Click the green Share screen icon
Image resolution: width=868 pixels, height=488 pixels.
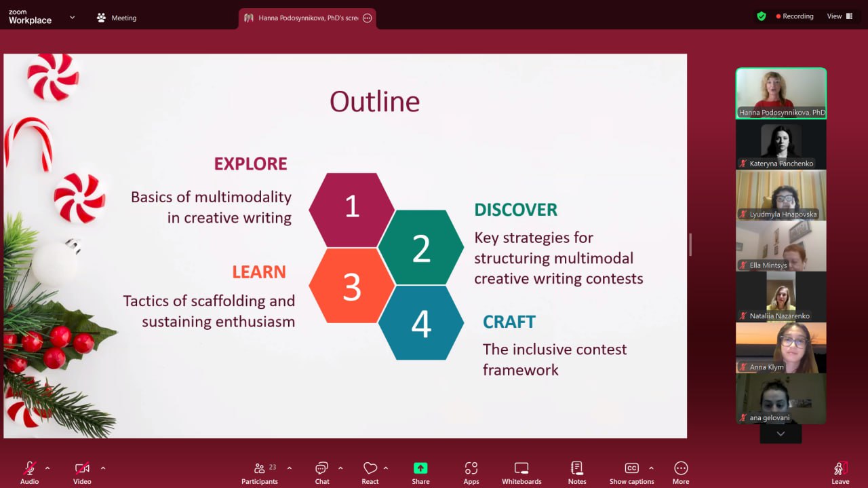coord(420,468)
